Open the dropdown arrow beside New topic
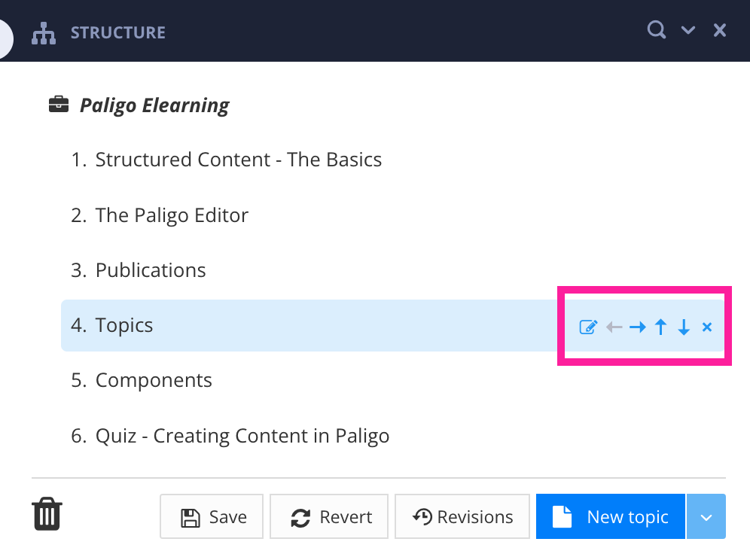The height and width of the screenshot is (560, 750). 706,516
